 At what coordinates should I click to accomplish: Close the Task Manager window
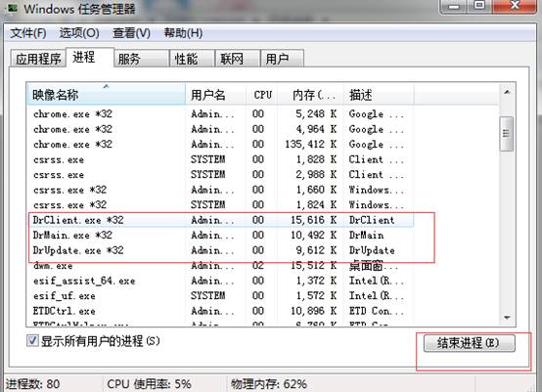(x=515, y=6)
